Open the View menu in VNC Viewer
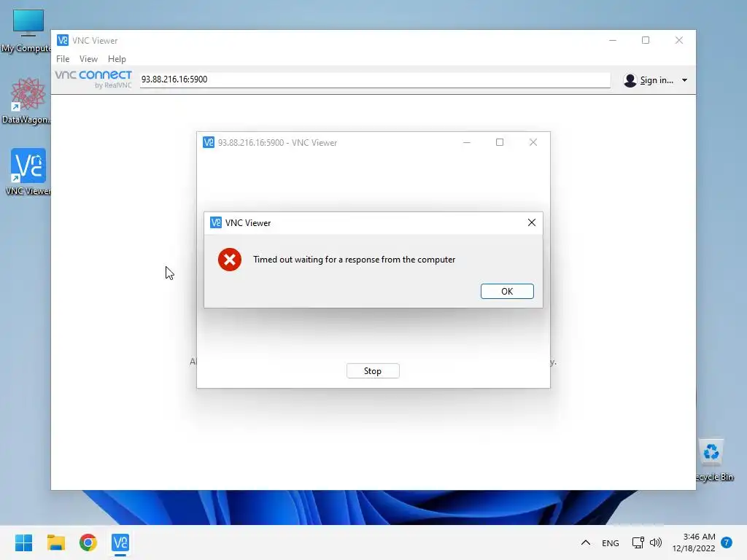 pos(88,58)
